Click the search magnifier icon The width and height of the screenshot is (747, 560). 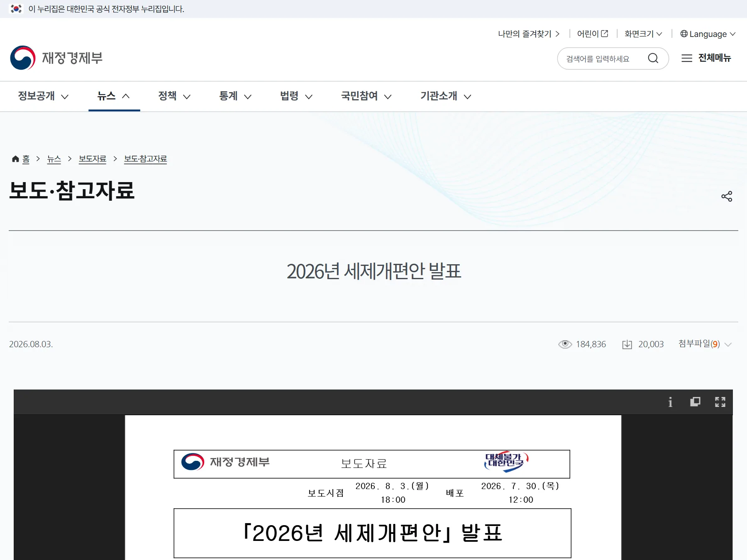click(653, 58)
